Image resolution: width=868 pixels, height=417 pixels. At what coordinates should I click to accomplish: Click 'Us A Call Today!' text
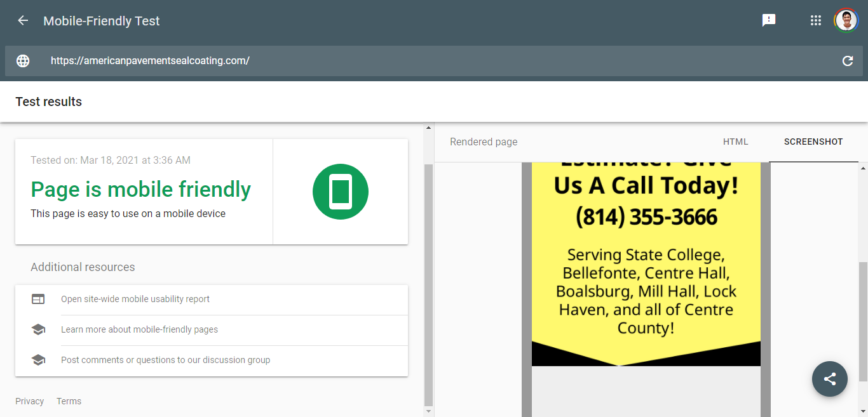click(646, 185)
